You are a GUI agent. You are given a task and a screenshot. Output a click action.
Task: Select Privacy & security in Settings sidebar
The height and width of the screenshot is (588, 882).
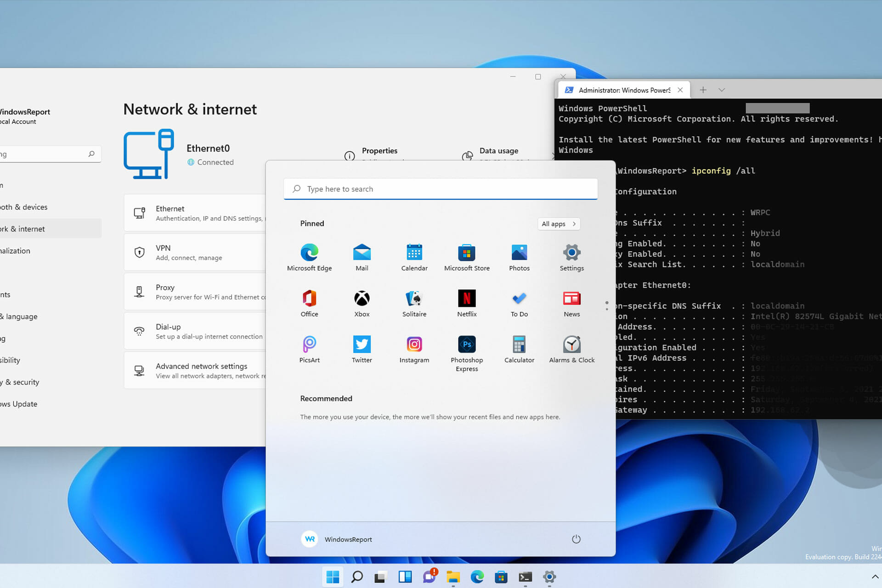tap(50, 382)
